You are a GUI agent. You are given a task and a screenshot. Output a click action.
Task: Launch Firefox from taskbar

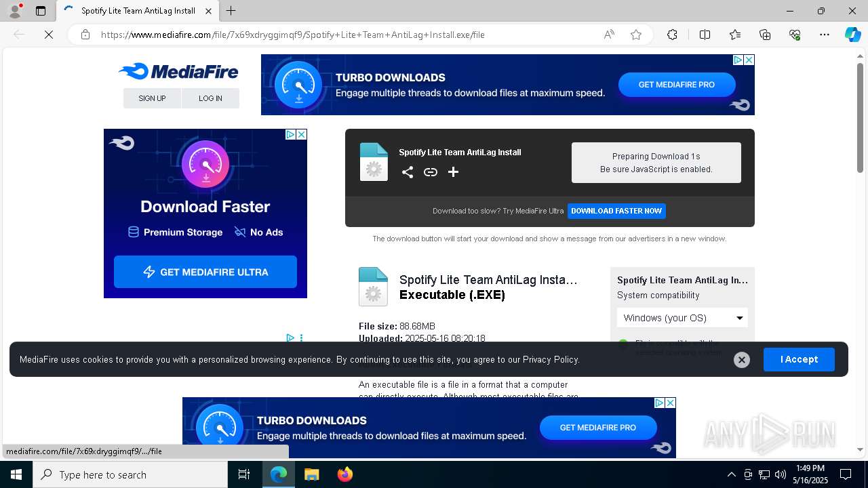click(x=345, y=474)
